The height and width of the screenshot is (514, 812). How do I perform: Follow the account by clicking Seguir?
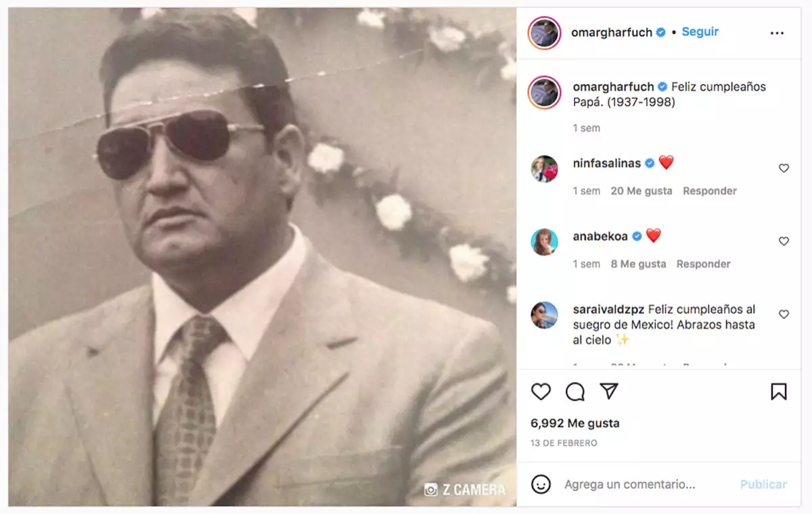click(700, 32)
